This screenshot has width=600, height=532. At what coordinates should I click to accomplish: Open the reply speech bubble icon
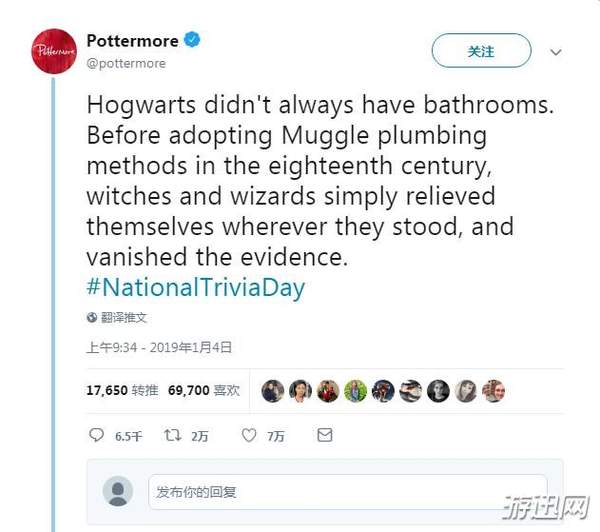96,435
